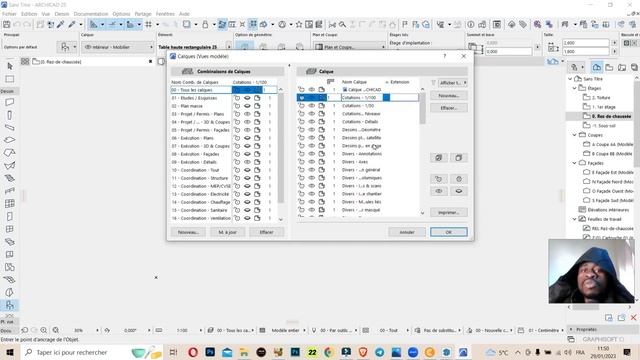Open the Vue menu
The width and height of the screenshot is (640, 360).
[x=45, y=14]
